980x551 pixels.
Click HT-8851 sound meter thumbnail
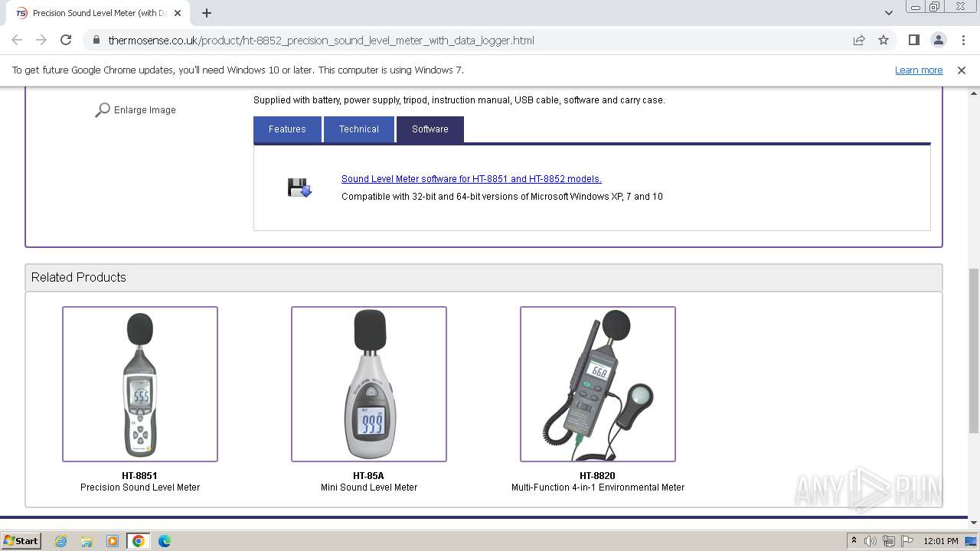(x=140, y=384)
